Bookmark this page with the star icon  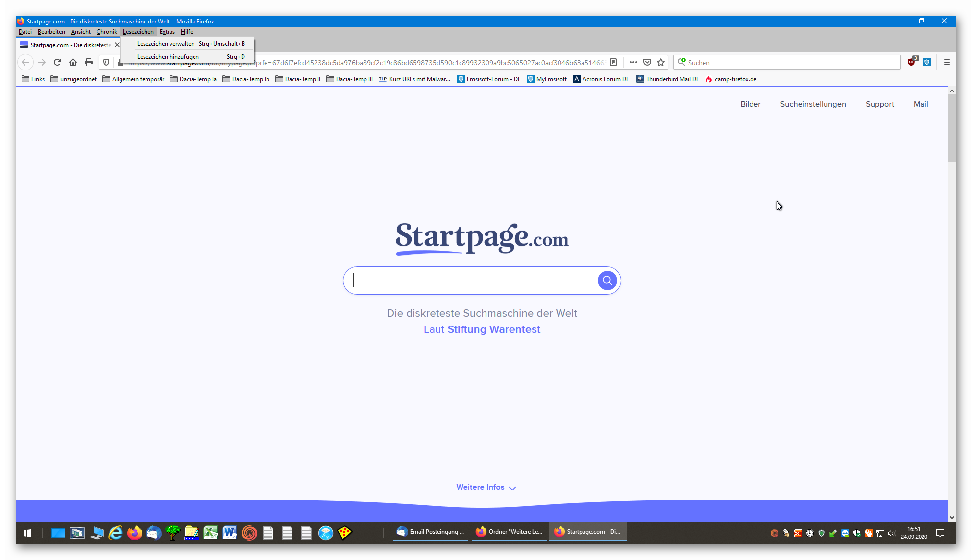tap(661, 62)
